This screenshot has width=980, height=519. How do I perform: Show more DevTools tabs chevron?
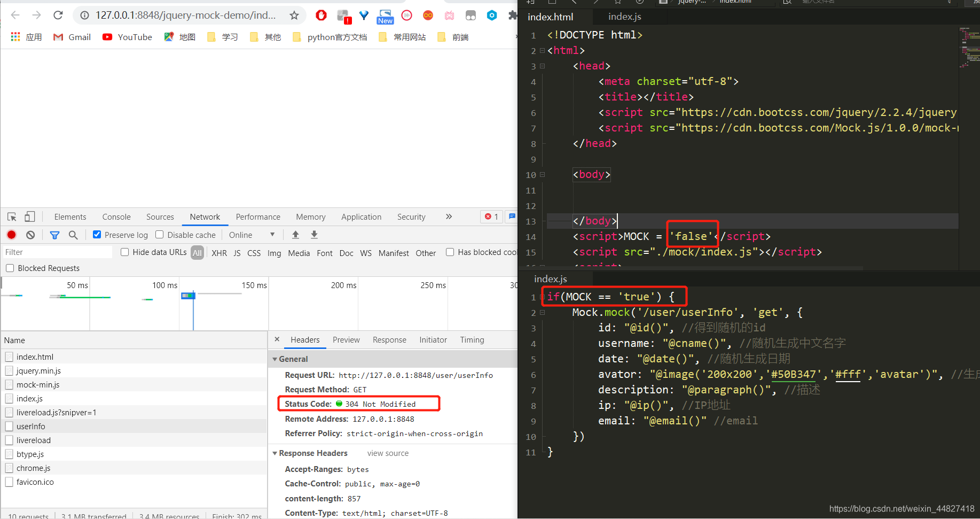click(x=449, y=216)
